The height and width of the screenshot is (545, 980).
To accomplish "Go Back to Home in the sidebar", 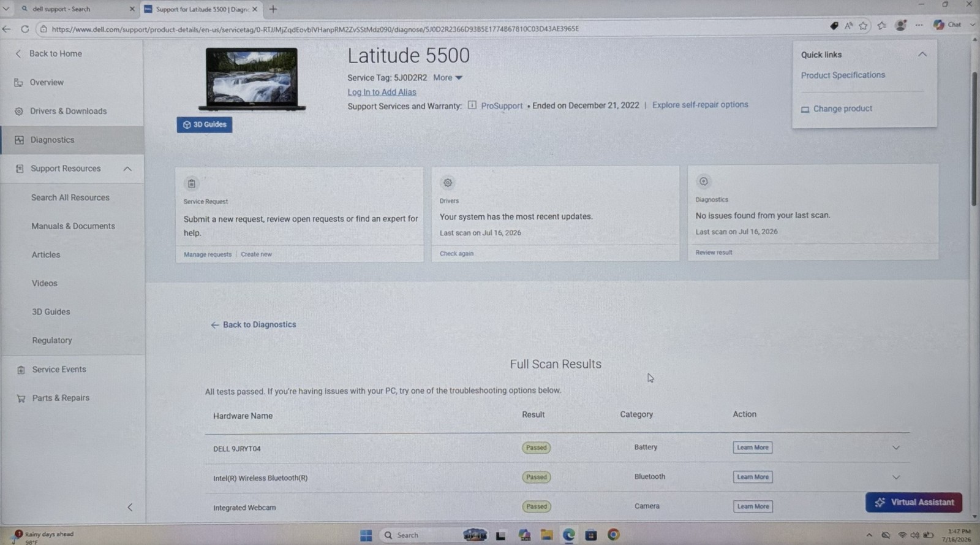I will (48, 53).
